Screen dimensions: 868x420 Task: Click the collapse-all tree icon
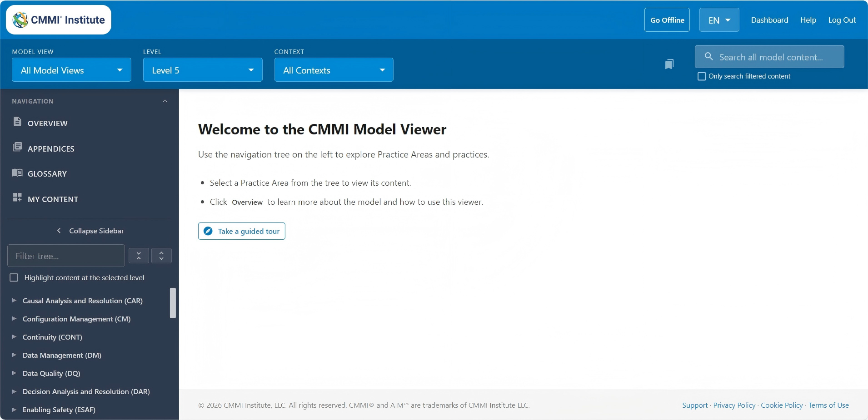(x=139, y=256)
